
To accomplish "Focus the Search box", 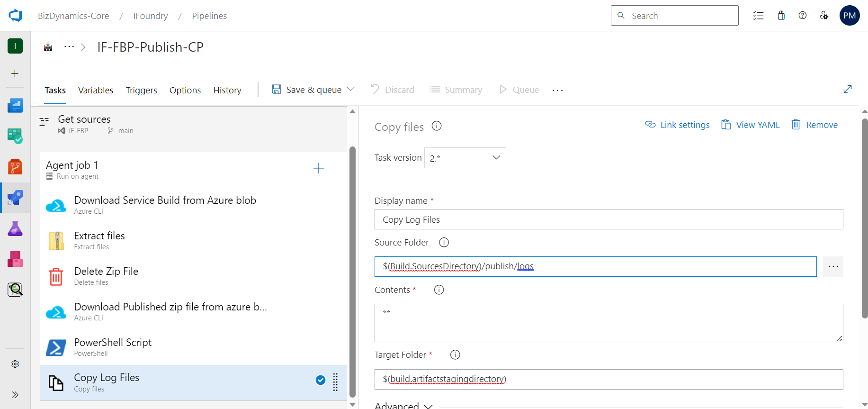I will click(674, 16).
